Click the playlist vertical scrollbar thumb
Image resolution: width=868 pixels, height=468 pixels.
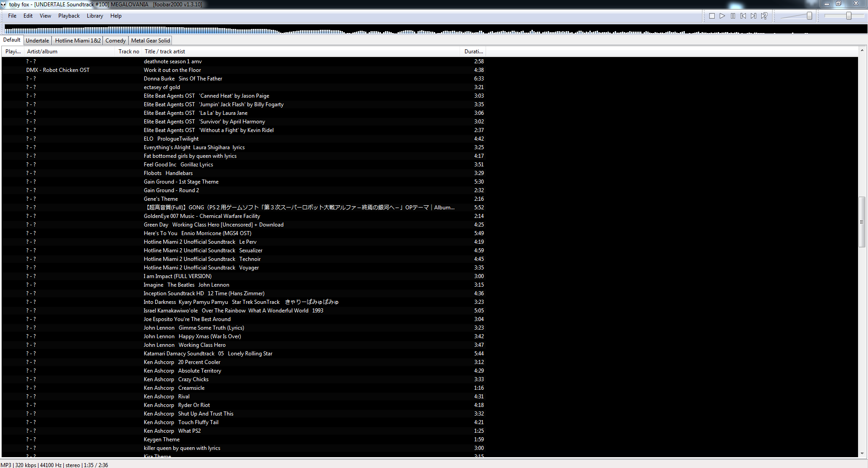pos(862,222)
